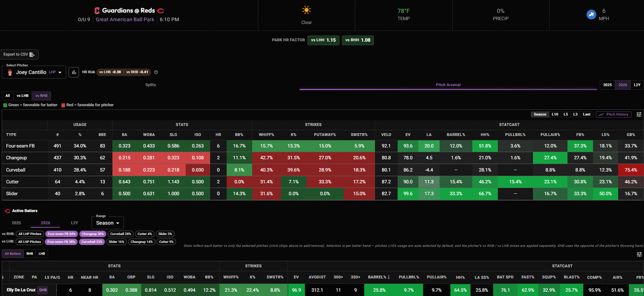
Task: Click the Great American Ball Park link
Action: 125,19
